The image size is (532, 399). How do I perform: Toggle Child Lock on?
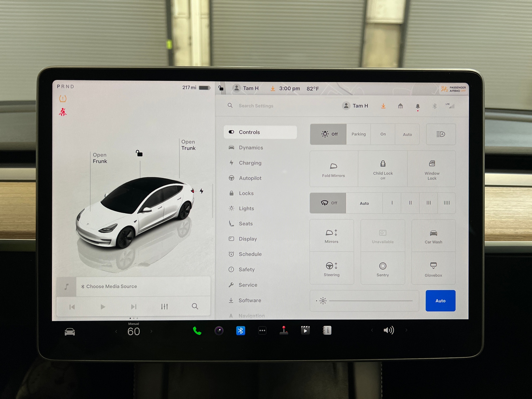(x=383, y=169)
